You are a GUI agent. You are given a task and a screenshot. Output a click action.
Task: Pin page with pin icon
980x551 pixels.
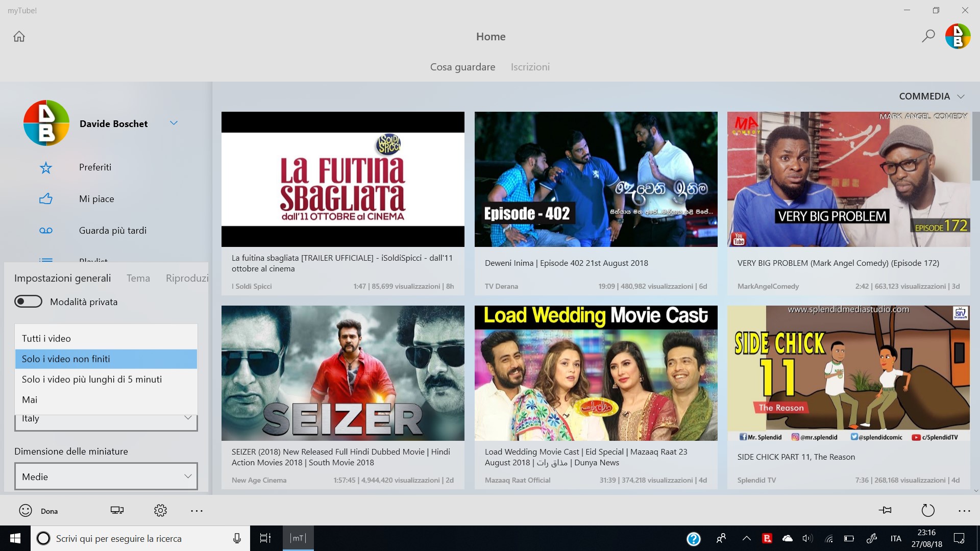coord(885,510)
